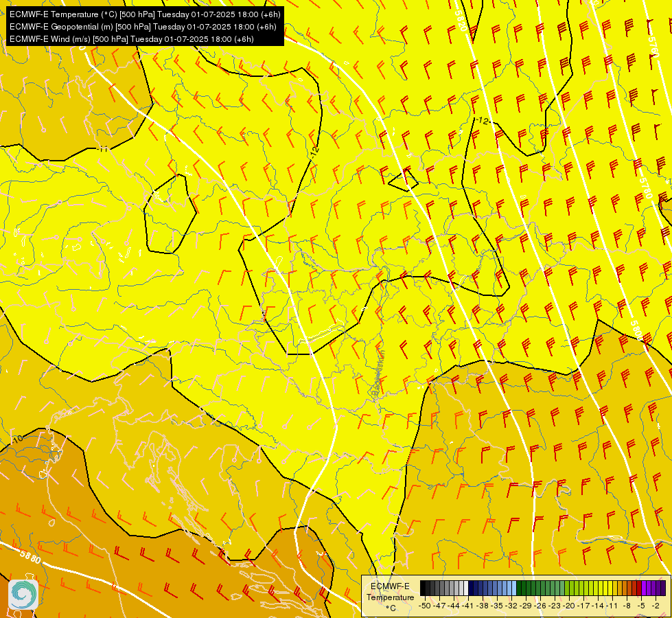Click the -38 legend tick label
The height and width of the screenshot is (618, 672).
pos(483,606)
